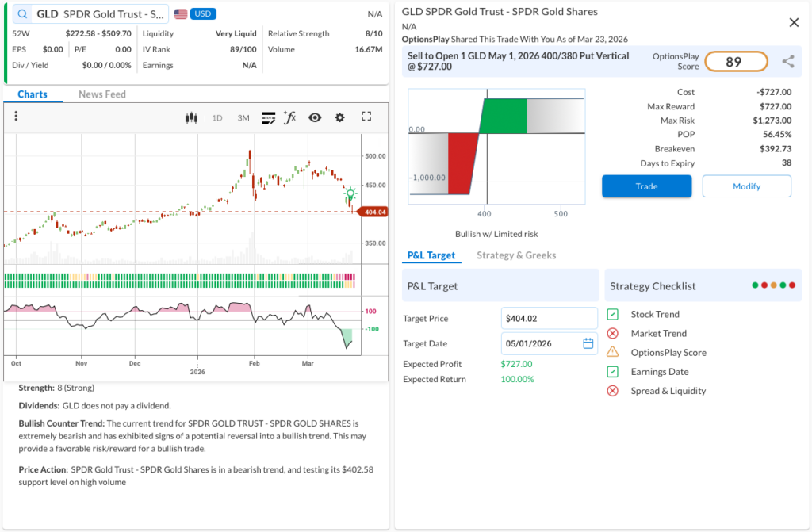This screenshot has width=812, height=532.
Task: Change the candlestick chart type
Action: [x=190, y=117]
